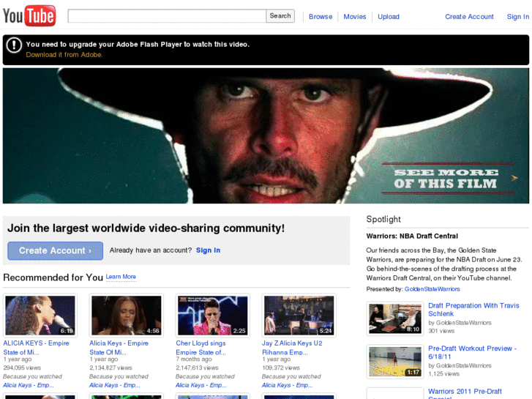Open the Jay Z Alicia Keys 5:24 thumbnail
This screenshot has width=532, height=399.
tap(299, 316)
